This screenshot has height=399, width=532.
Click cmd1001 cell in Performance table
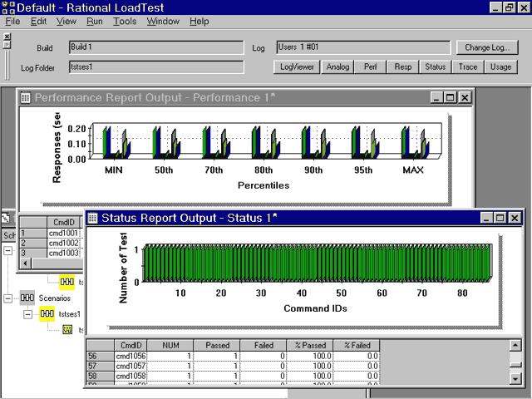click(63, 233)
